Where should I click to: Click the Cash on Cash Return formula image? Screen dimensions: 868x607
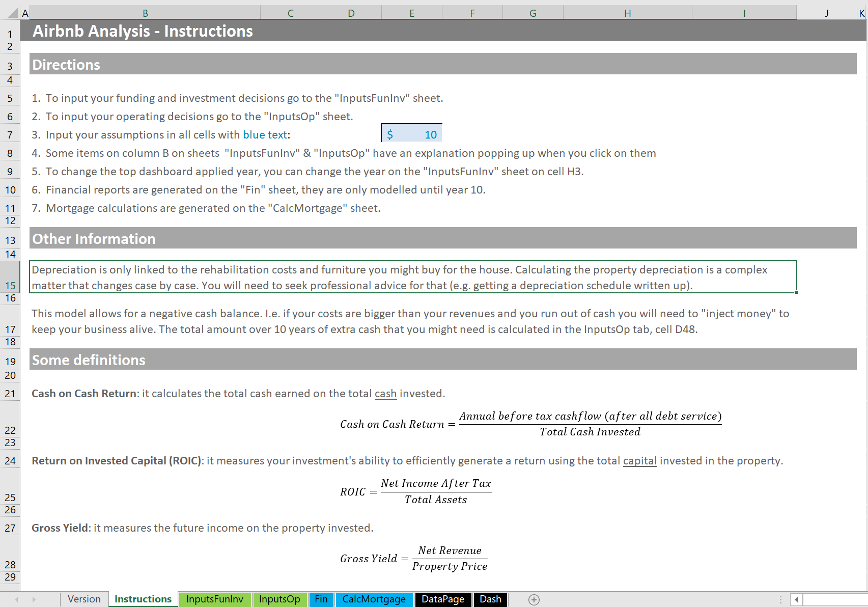coord(531,424)
